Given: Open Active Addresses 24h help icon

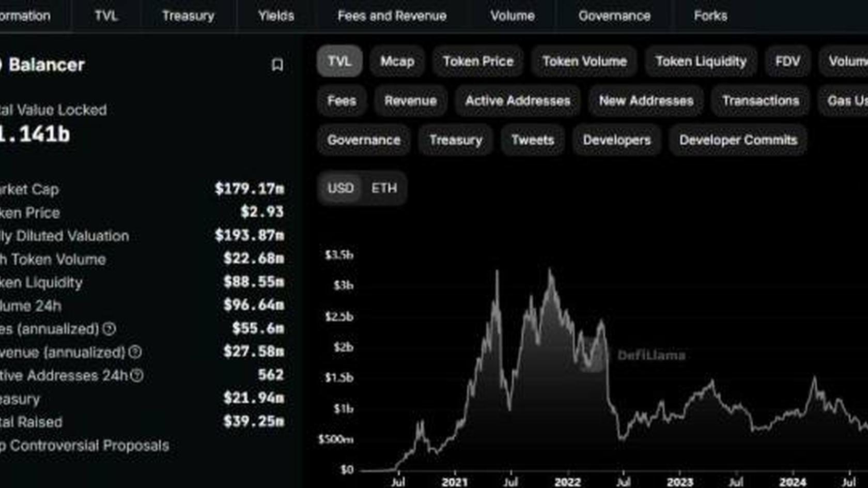Looking at the screenshot, I should click(x=137, y=375).
